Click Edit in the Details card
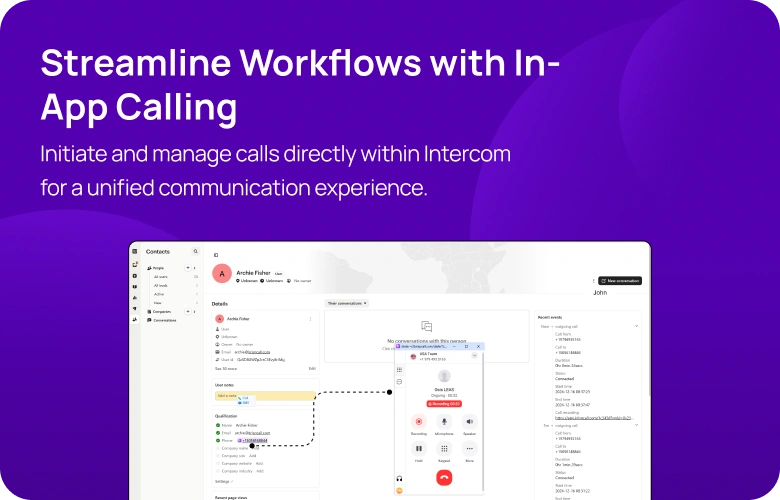 312,369
